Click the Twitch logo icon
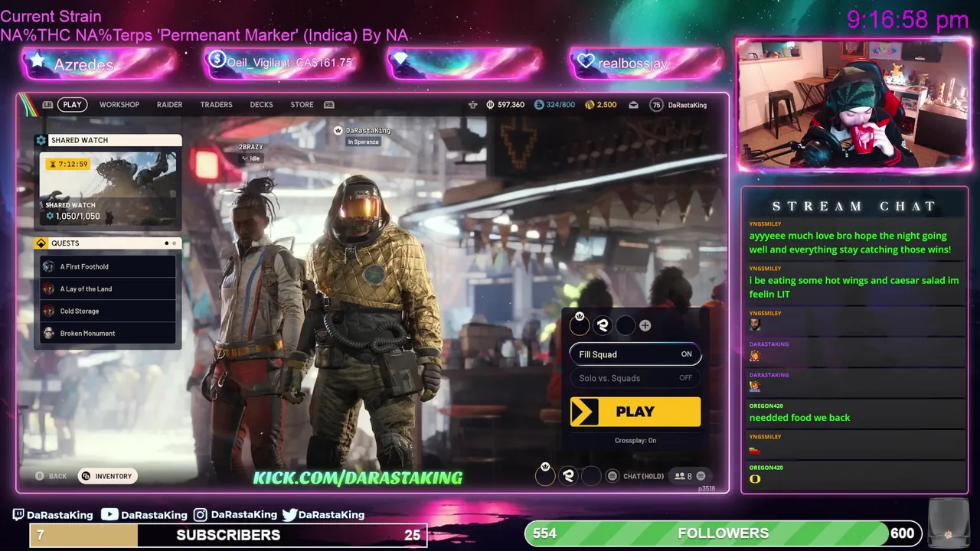 (18, 515)
